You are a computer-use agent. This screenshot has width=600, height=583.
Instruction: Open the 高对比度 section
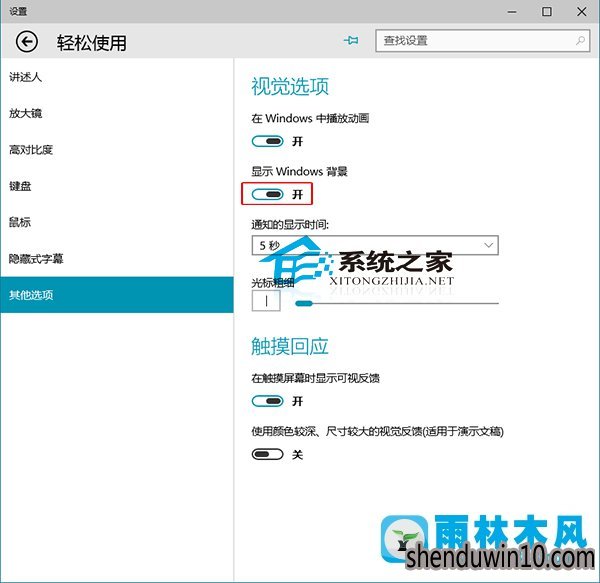click(117, 150)
